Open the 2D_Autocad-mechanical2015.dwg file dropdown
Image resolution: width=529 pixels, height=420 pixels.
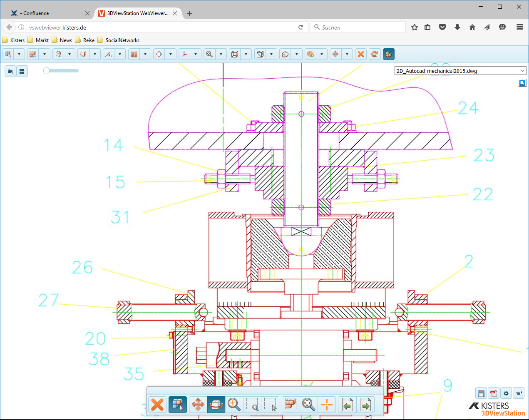pos(460,71)
